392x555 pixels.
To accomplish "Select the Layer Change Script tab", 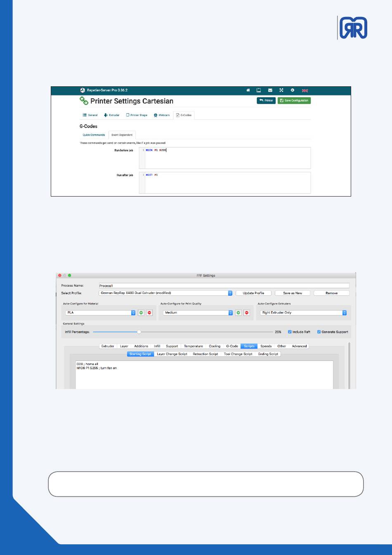I will pyautogui.click(x=172, y=354).
